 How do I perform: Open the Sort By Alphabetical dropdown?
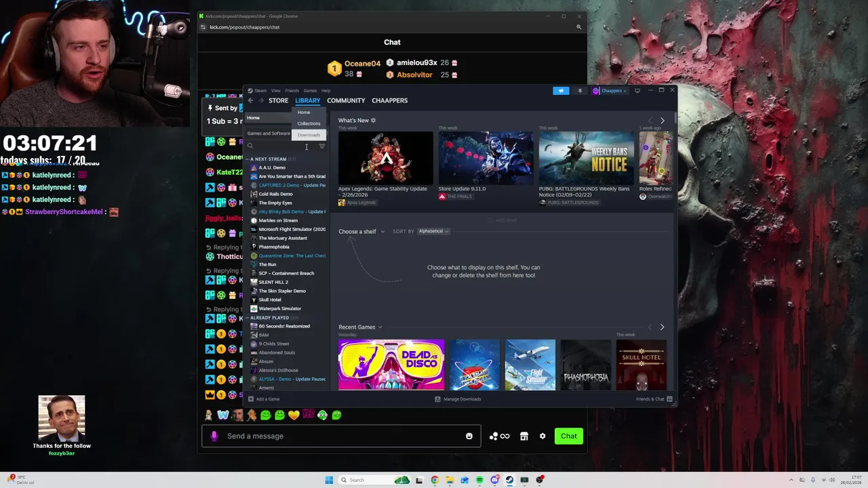coord(434,231)
